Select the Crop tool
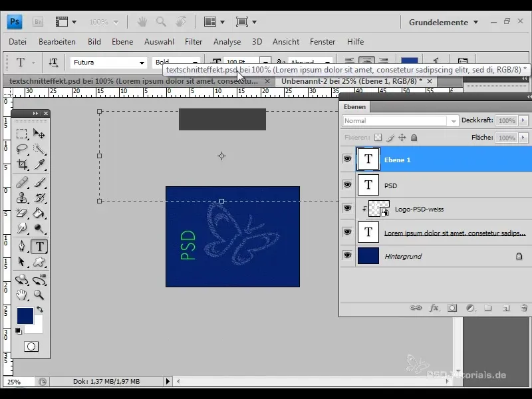 click(22, 164)
